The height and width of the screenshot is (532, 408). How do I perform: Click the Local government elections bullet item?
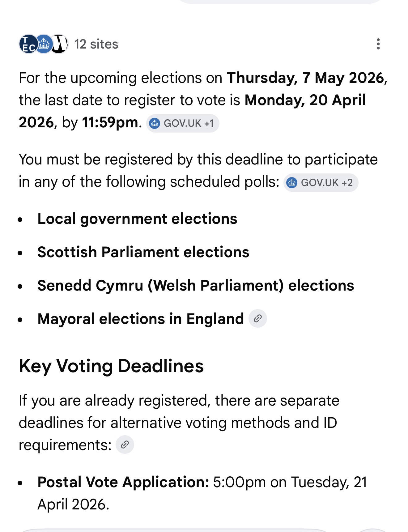(x=137, y=219)
